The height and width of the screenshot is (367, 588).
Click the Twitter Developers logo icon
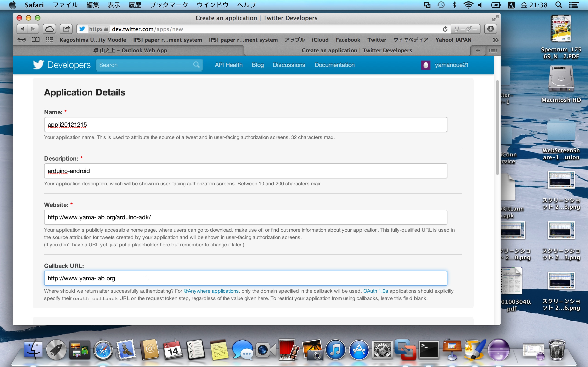point(39,65)
